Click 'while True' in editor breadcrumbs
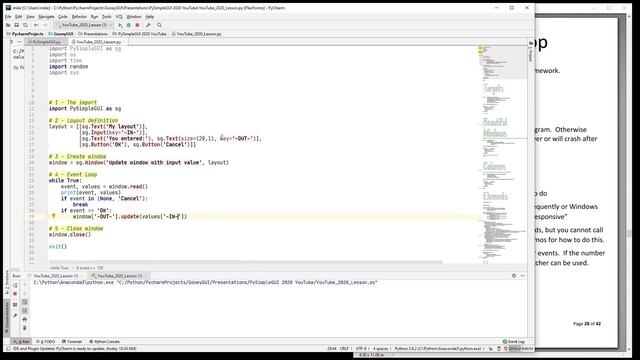Image resolution: width=640 pixels, height=360 pixels. (x=59, y=268)
